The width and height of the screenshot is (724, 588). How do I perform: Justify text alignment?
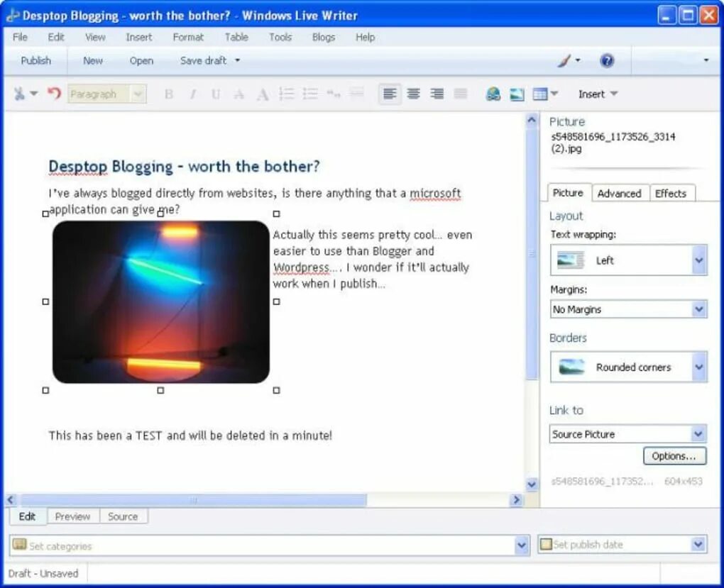(x=461, y=94)
